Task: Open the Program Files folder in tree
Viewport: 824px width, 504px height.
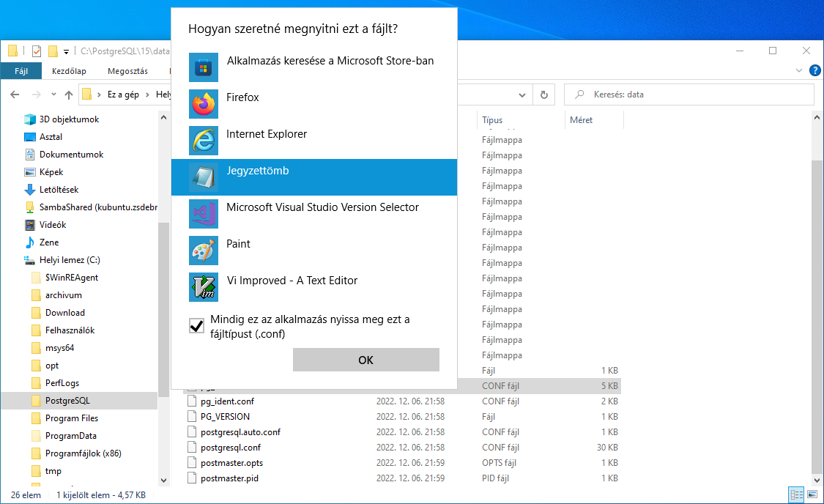Action: pyautogui.click(x=72, y=418)
